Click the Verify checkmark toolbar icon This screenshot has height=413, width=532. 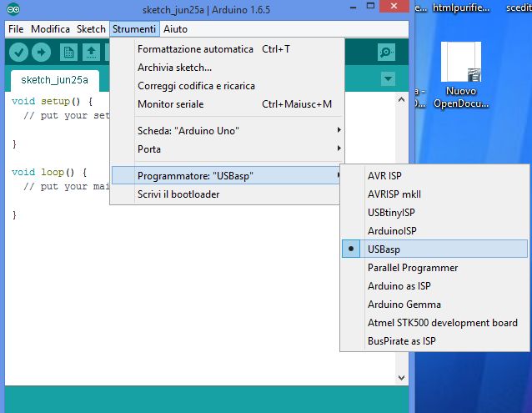point(18,53)
